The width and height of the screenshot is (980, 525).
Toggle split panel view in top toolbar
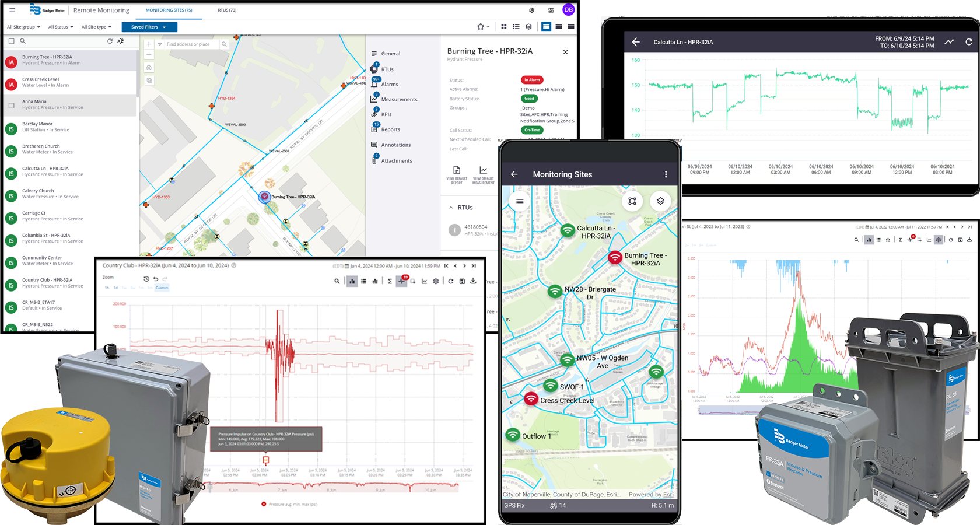coord(546,27)
